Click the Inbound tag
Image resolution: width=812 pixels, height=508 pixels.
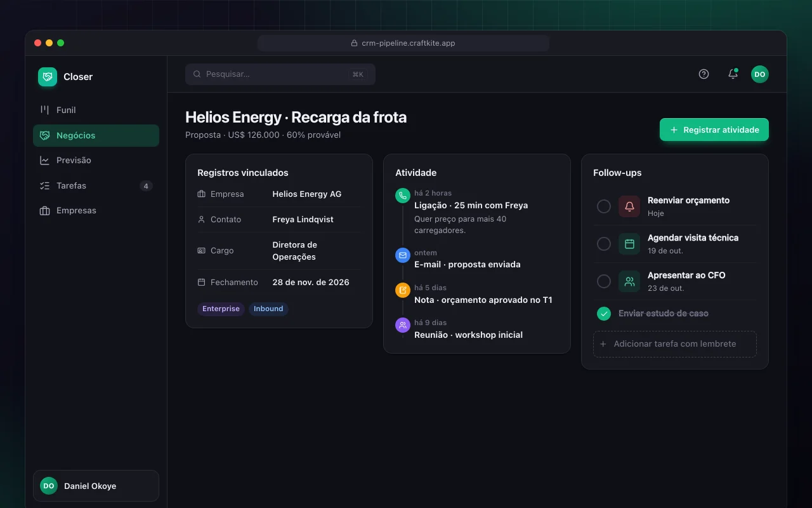[x=268, y=309]
